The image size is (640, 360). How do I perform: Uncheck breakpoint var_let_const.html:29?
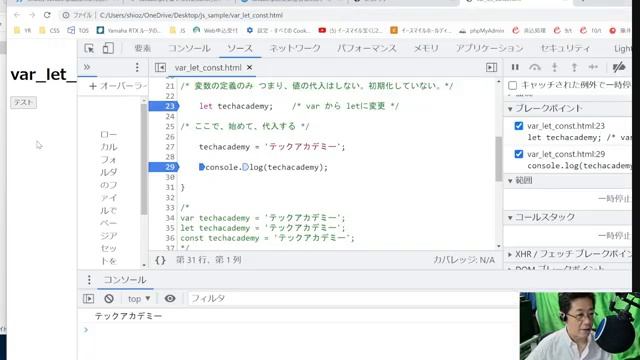(x=519, y=154)
